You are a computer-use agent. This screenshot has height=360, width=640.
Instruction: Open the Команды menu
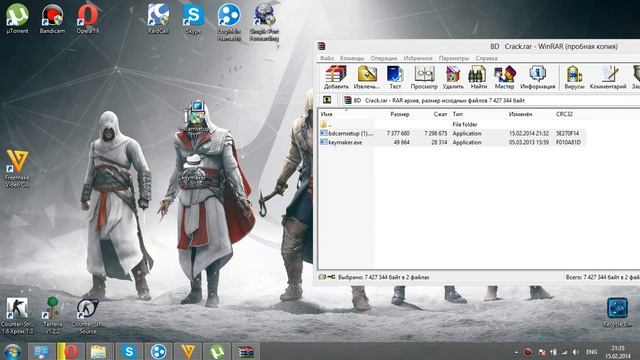coord(351,58)
